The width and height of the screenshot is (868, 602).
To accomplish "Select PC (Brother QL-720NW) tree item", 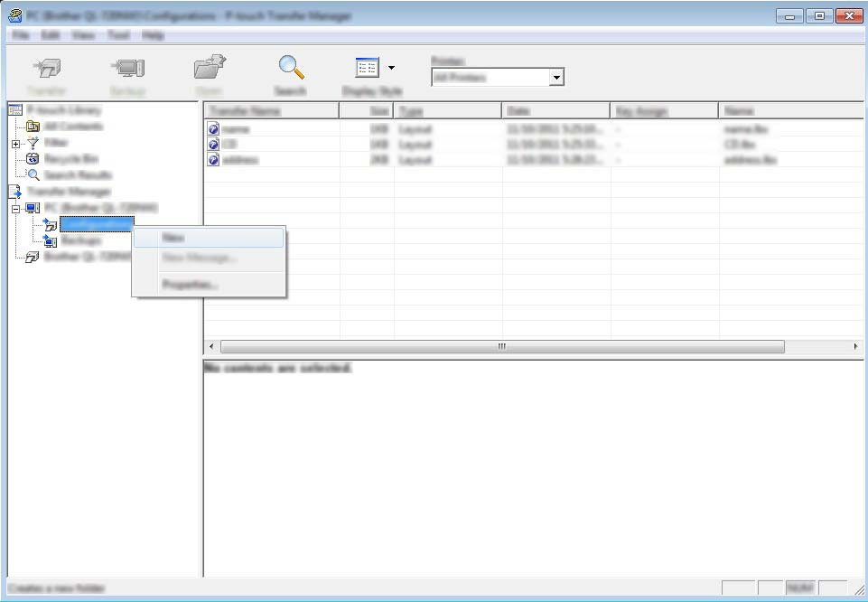I will [x=101, y=208].
